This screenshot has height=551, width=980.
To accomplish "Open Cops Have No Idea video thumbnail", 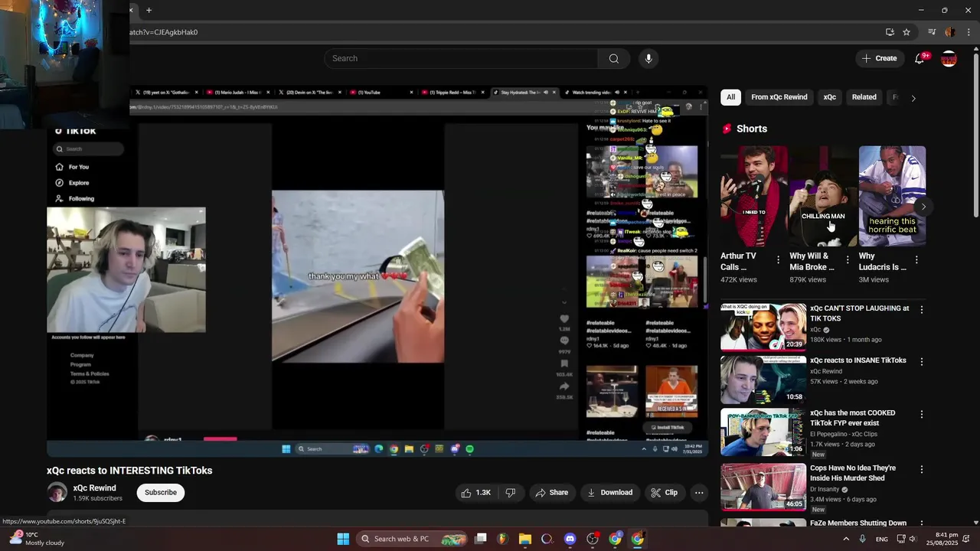I will click(763, 486).
